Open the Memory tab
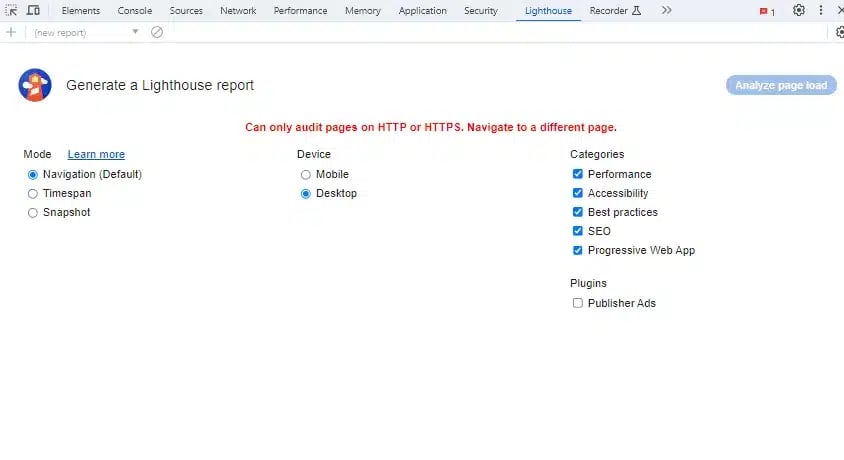The height and width of the screenshot is (460, 844). coord(363,11)
